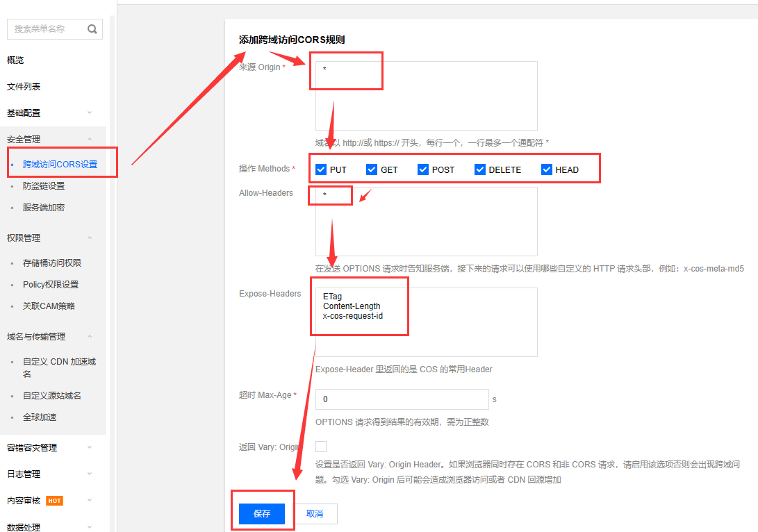This screenshot has width=758, height=532.
Task: Uncheck the GET method checkbox
Action: click(x=372, y=169)
